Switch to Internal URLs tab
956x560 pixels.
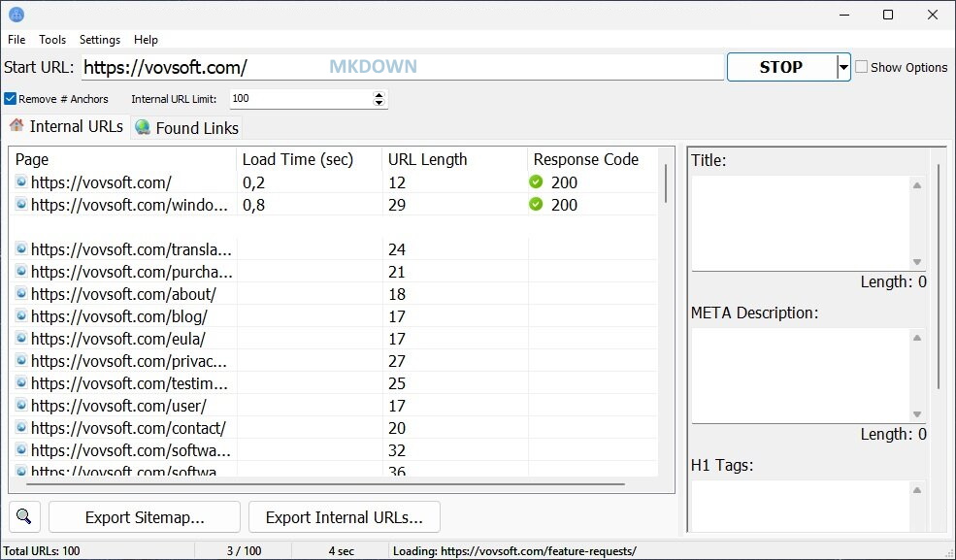66,127
